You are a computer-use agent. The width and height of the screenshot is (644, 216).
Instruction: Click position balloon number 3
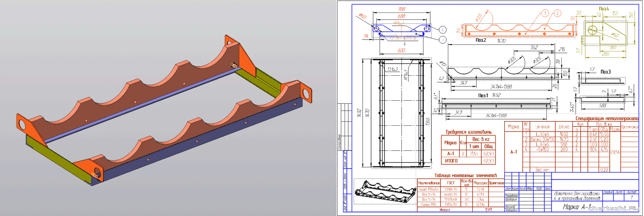(443, 40)
